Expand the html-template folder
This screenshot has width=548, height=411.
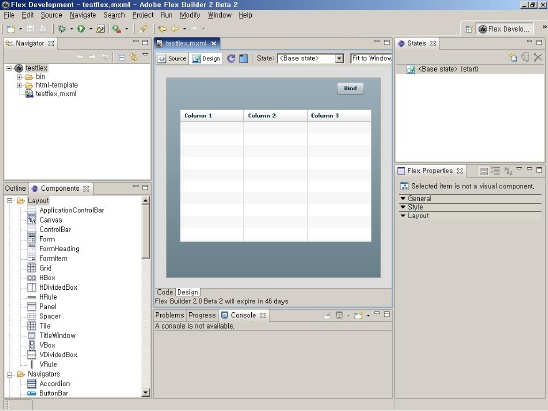pyautogui.click(x=19, y=85)
